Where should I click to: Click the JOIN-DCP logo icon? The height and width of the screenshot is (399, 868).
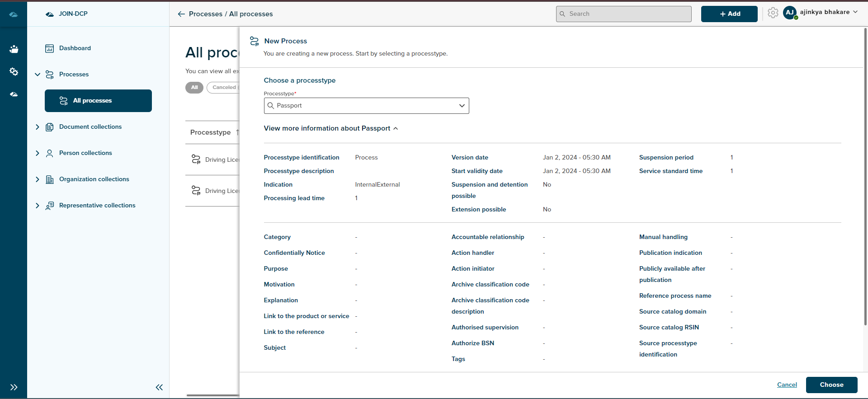tap(50, 14)
